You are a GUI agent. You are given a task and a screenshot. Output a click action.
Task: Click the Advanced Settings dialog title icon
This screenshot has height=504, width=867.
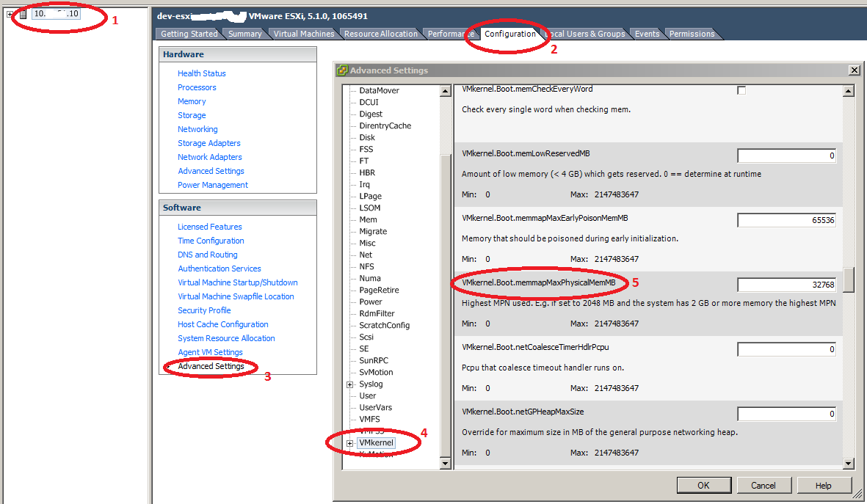coord(342,70)
